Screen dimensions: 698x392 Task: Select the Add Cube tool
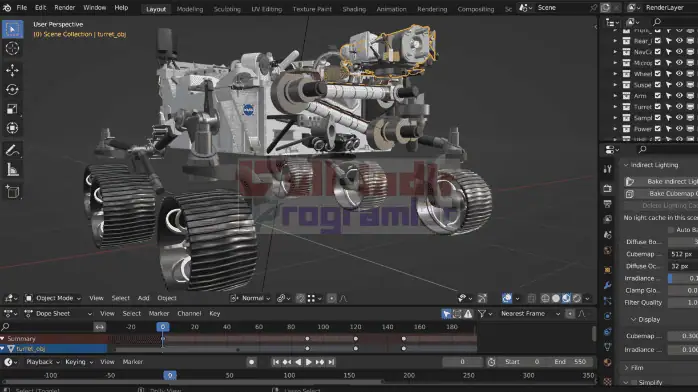coord(12,192)
